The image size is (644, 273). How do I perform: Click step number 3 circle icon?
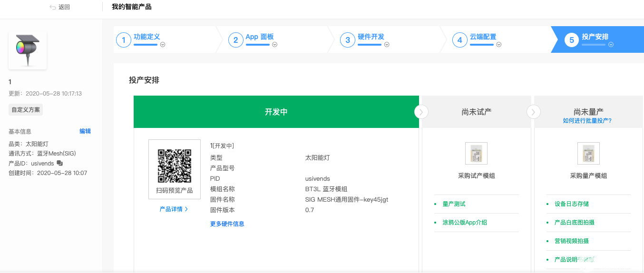point(348,40)
